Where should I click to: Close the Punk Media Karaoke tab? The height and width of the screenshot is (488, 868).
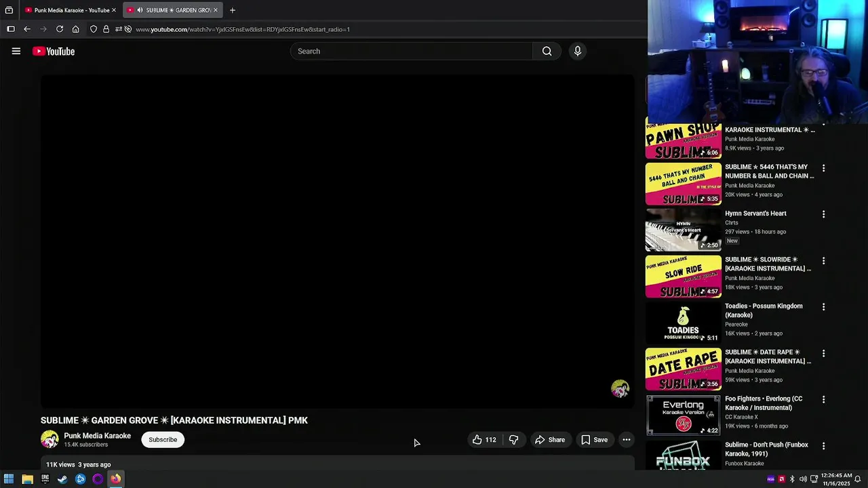pos(113,10)
